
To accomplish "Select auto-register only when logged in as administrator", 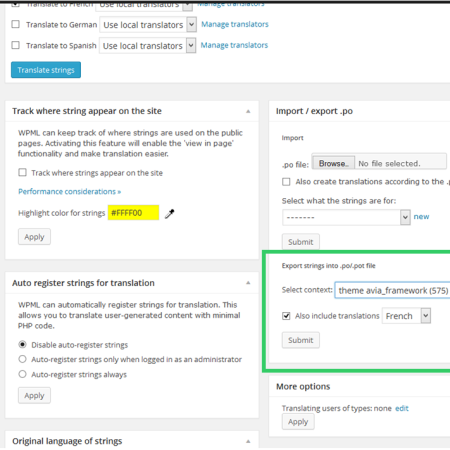I will coord(22,359).
